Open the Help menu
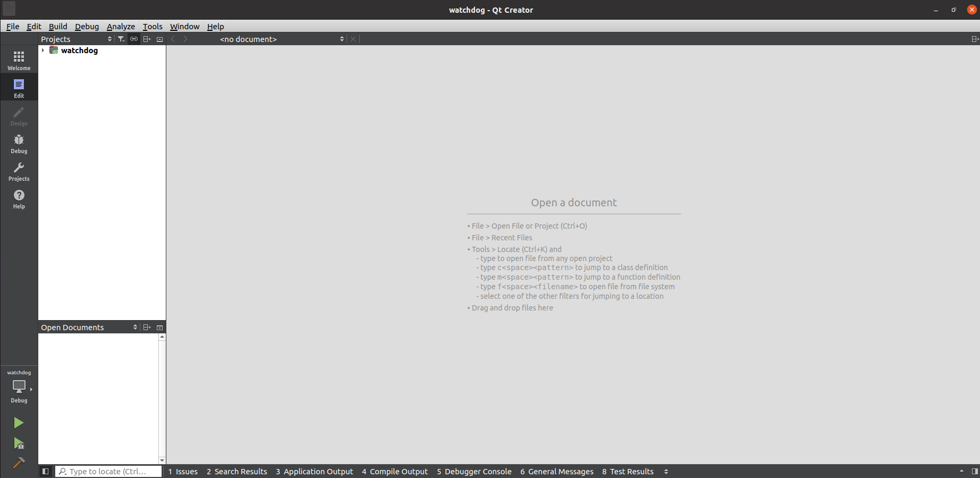This screenshot has height=478, width=980. (x=215, y=26)
